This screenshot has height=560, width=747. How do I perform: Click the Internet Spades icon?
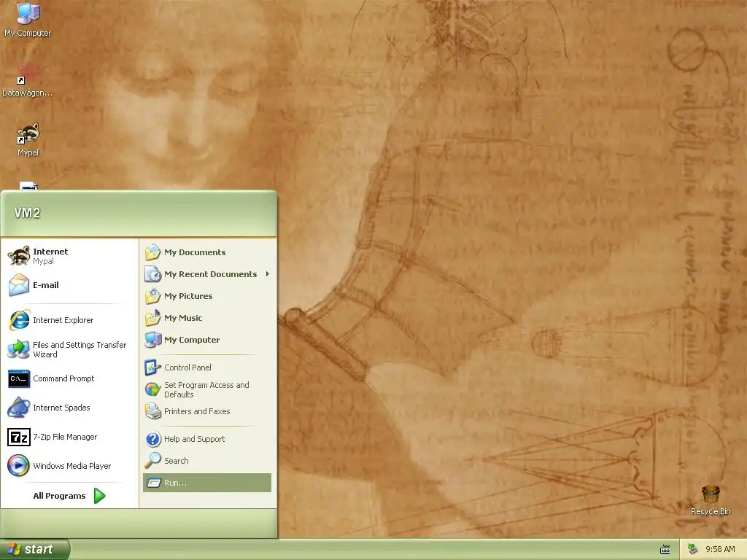tap(19, 408)
